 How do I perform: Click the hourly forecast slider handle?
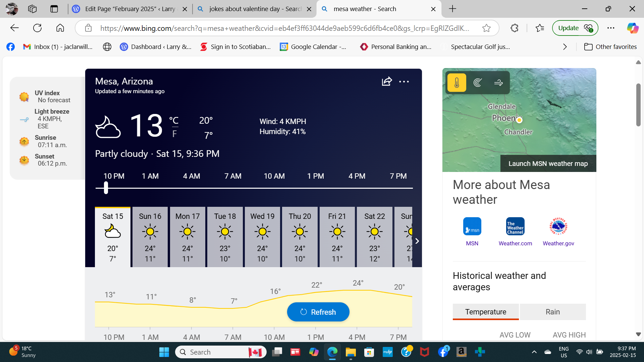click(106, 188)
